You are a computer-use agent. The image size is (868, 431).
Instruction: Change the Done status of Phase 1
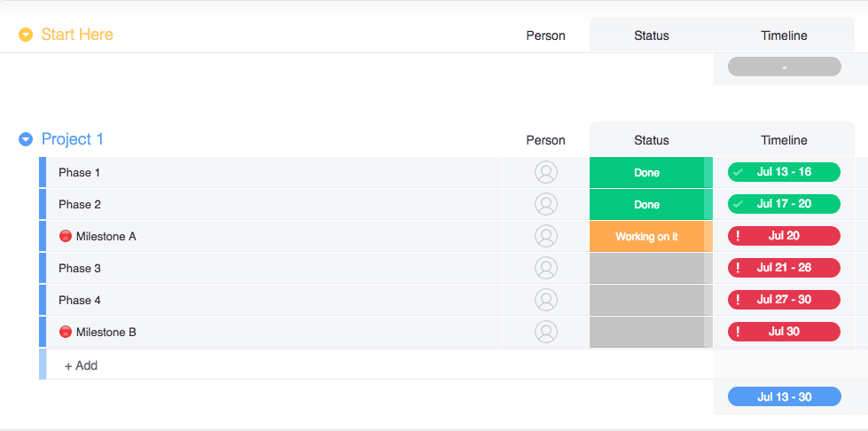(651, 172)
